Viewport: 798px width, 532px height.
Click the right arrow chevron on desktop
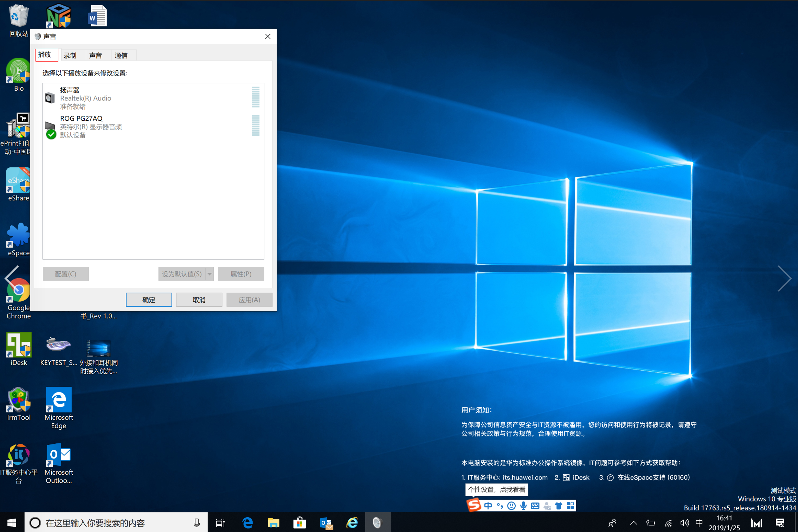(x=784, y=278)
